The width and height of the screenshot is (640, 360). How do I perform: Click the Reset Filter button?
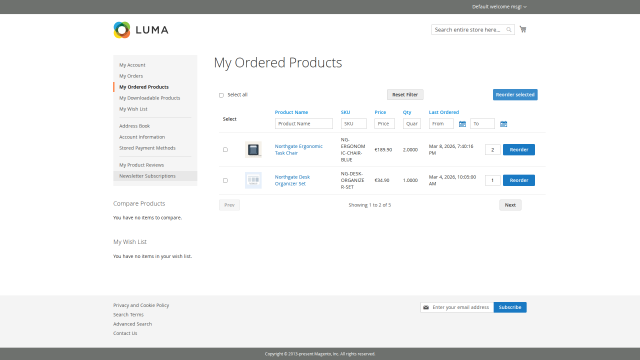405,95
